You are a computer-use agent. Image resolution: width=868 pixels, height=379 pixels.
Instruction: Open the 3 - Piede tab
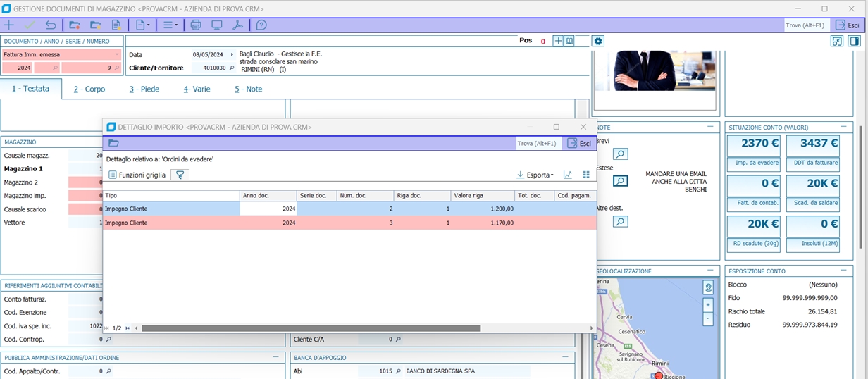[x=144, y=89]
